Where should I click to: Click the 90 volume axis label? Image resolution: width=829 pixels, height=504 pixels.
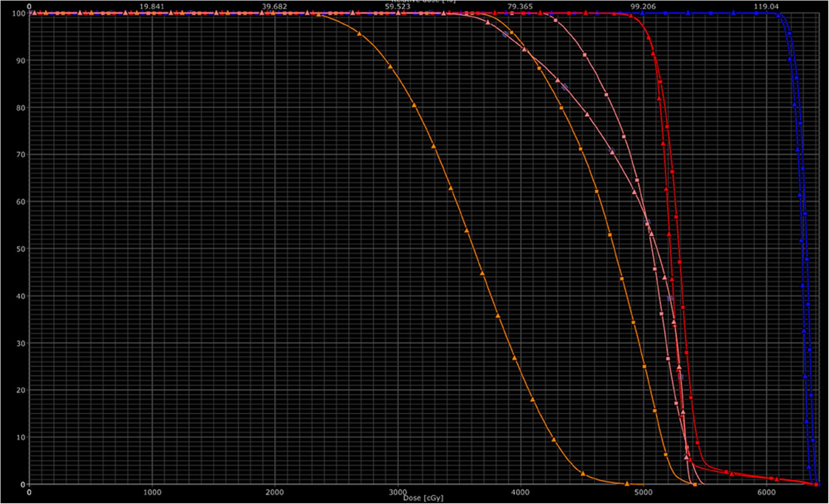coord(21,61)
